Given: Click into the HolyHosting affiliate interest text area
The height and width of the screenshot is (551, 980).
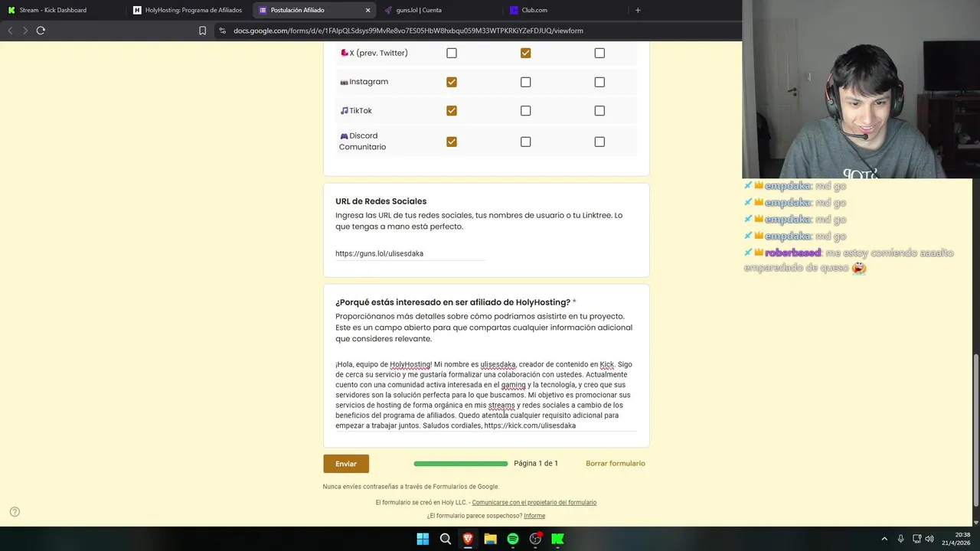Looking at the screenshot, I should click(486, 395).
